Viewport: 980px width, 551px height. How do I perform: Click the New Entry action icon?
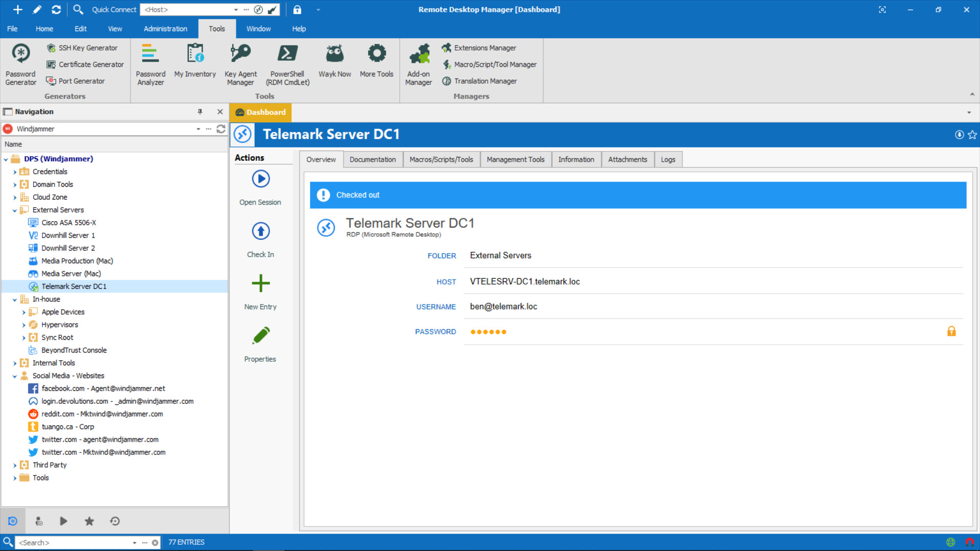pyautogui.click(x=260, y=283)
